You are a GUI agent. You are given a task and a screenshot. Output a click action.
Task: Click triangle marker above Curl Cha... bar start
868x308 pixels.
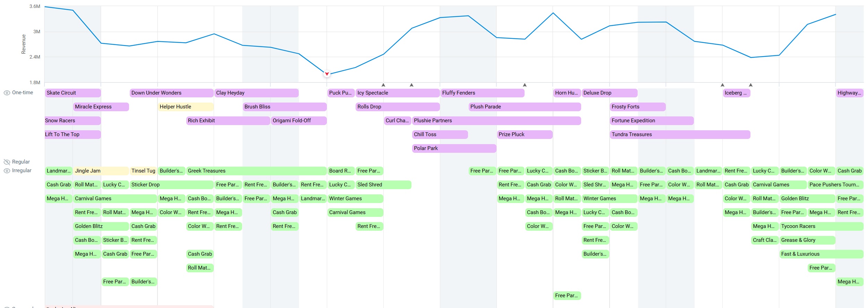pos(383,85)
